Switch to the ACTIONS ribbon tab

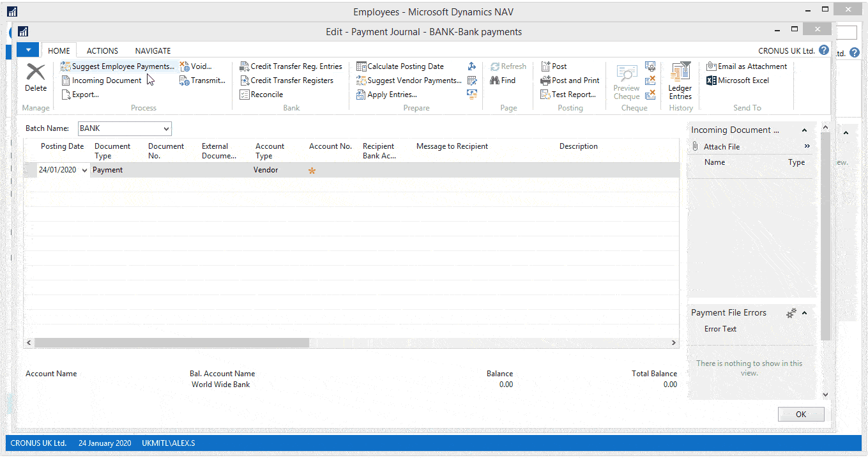102,51
